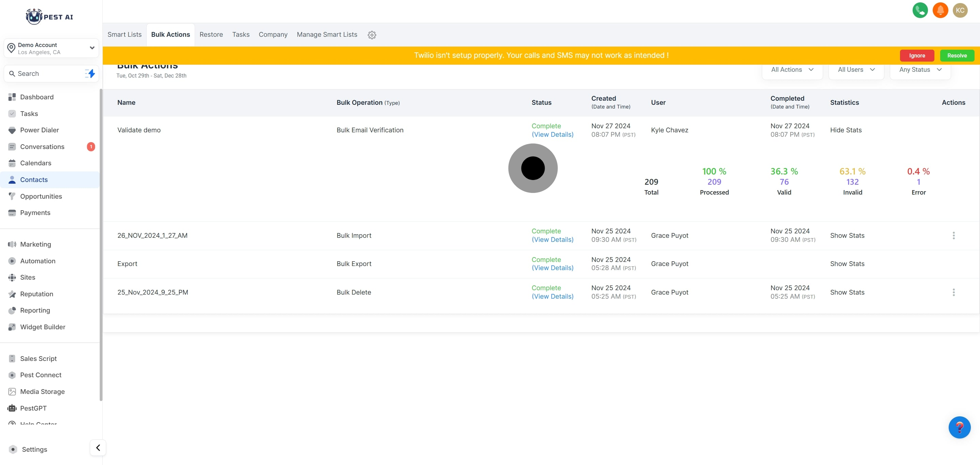
Task: Open the Manage Smart Lists tab
Action: [x=327, y=35]
